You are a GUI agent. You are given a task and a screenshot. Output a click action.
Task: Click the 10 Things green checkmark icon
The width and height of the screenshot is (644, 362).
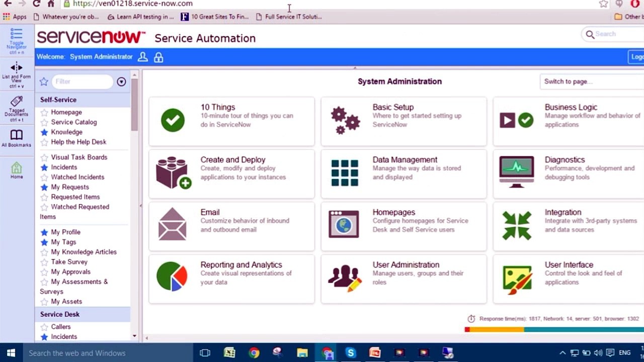(x=173, y=120)
